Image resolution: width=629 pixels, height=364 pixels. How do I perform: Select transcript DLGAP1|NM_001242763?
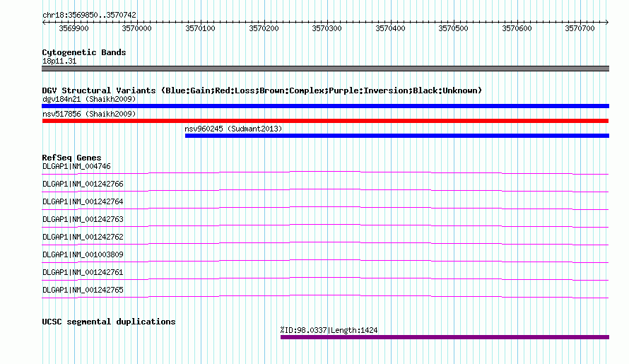click(83, 219)
